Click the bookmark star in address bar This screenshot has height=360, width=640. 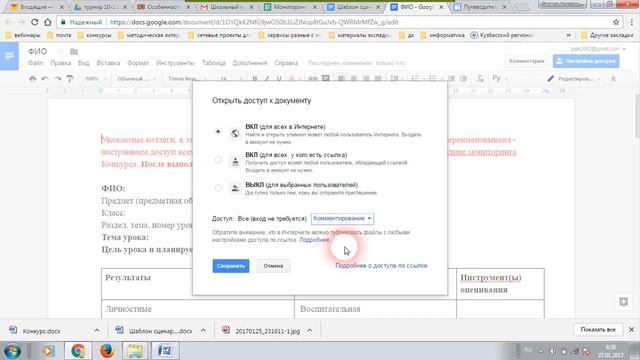(x=616, y=22)
